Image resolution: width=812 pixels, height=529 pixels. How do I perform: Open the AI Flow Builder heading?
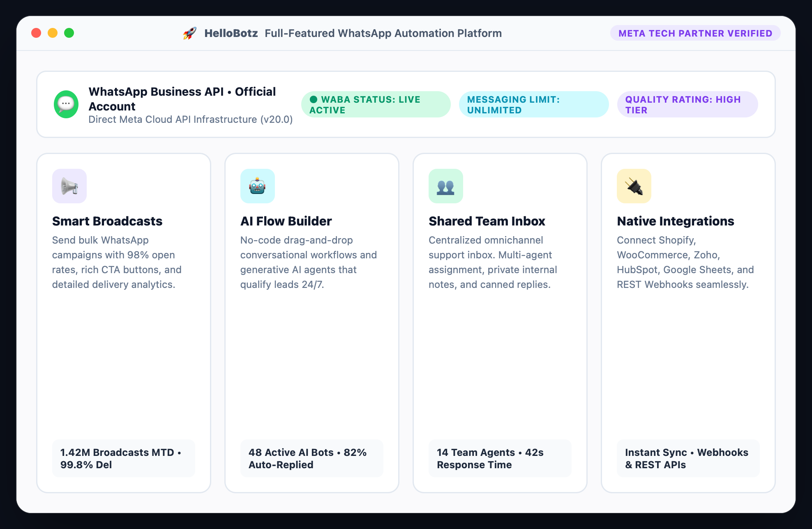click(286, 221)
